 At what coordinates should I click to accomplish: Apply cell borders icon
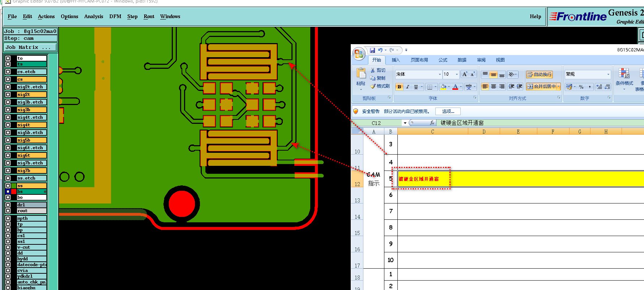(429, 87)
